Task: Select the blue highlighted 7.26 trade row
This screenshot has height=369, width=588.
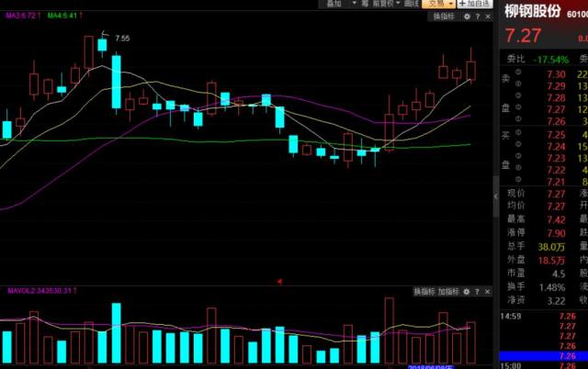Action: point(544,356)
